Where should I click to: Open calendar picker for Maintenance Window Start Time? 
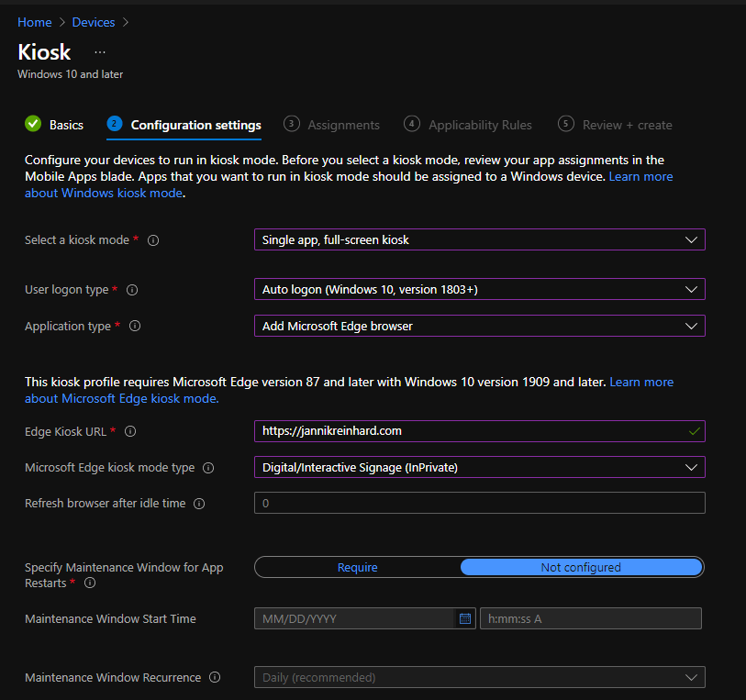coord(465,618)
